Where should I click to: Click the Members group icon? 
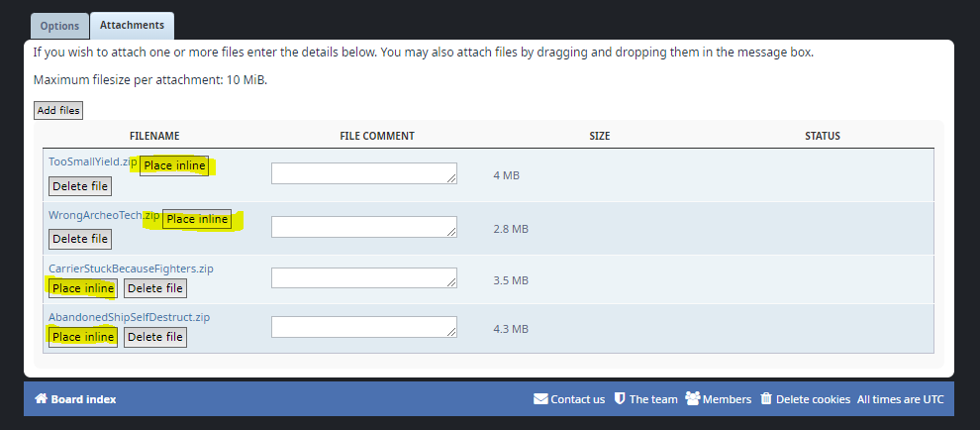[693, 399]
